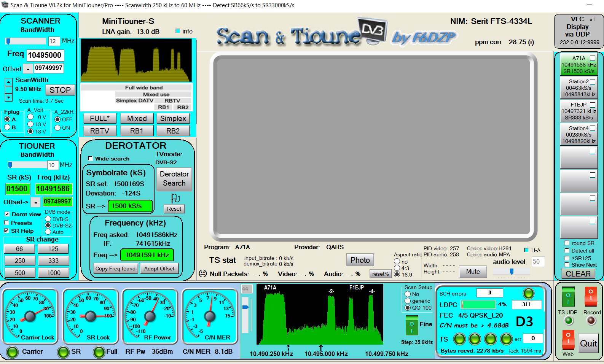Select the F1EJP station preset
Screen dimensions: 604x364
click(x=579, y=111)
